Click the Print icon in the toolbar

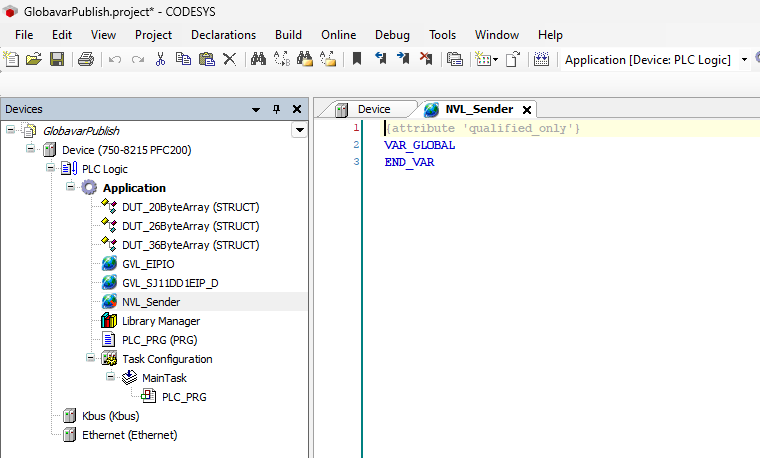[86, 59]
